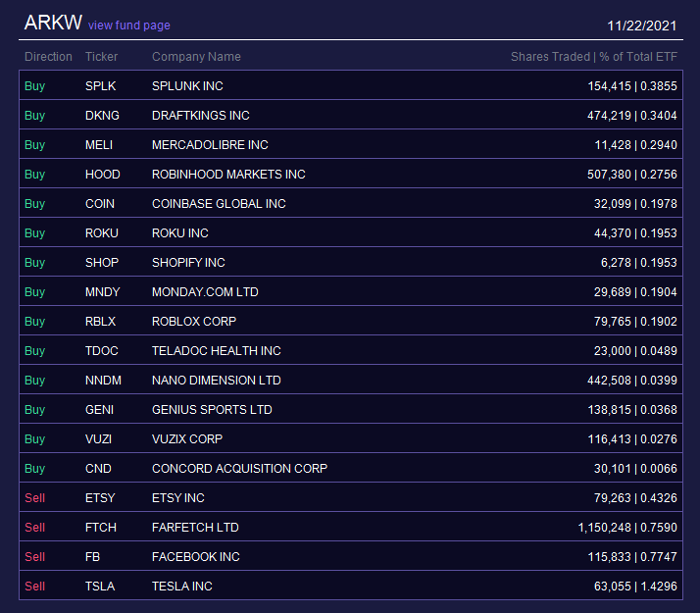This screenshot has width=700, height=613.
Task: Select DRAFTKINGS INC company name
Action: pyautogui.click(x=201, y=115)
